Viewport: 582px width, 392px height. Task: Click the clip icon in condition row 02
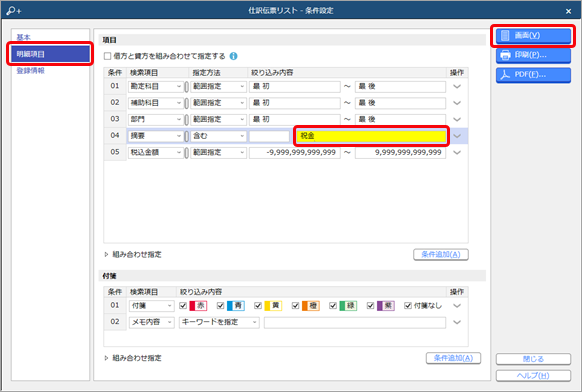point(187,103)
